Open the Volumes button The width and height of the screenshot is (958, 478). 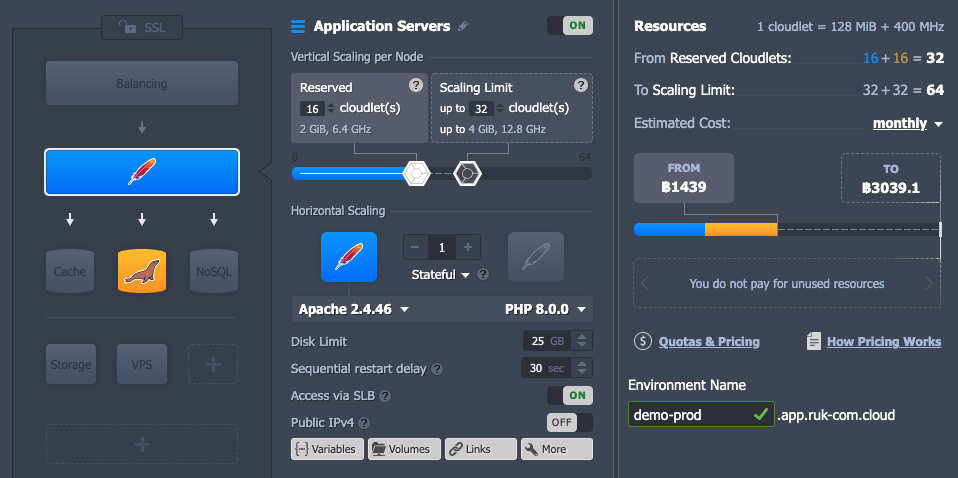404,449
